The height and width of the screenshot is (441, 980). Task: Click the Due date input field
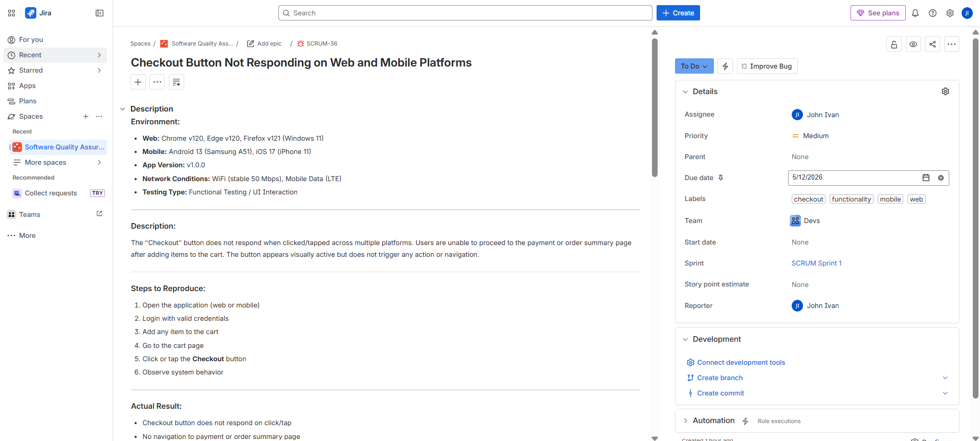coord(868,178)
